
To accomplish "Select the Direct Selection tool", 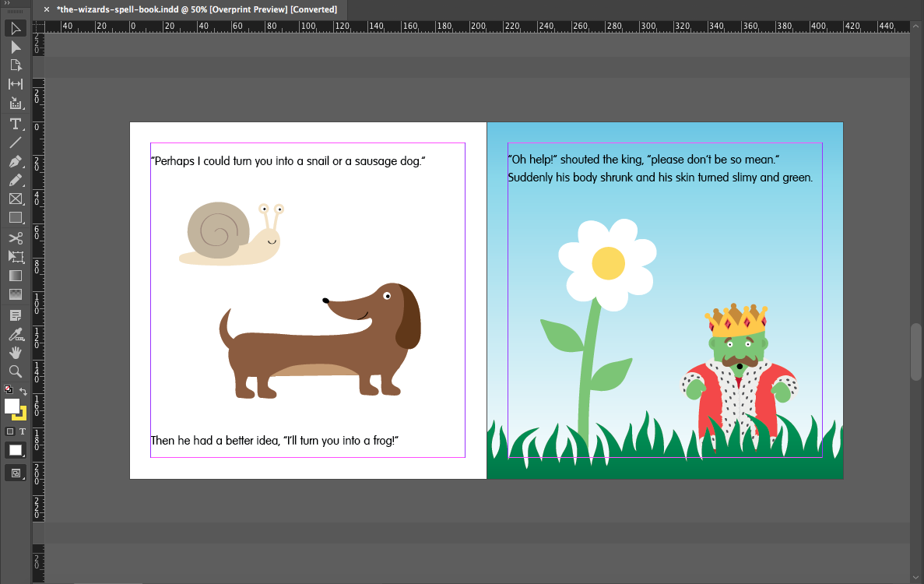I will 16,47.
